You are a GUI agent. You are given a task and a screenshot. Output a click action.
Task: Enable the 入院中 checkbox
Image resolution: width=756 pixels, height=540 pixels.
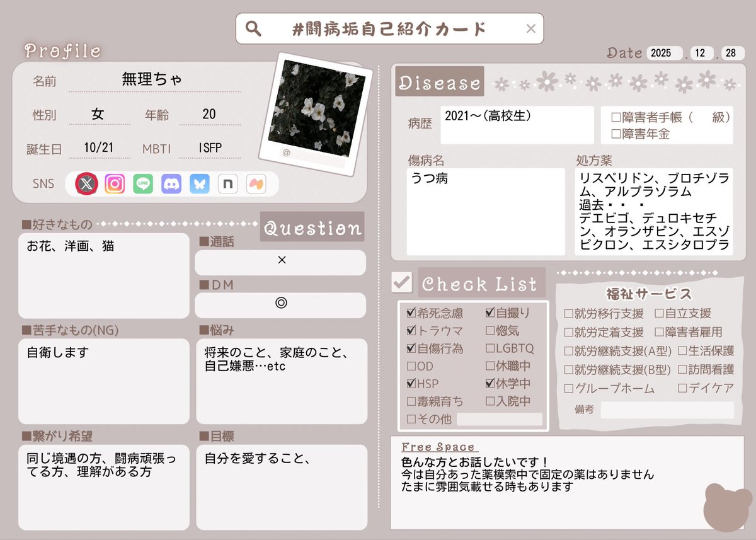pos(490,401)
